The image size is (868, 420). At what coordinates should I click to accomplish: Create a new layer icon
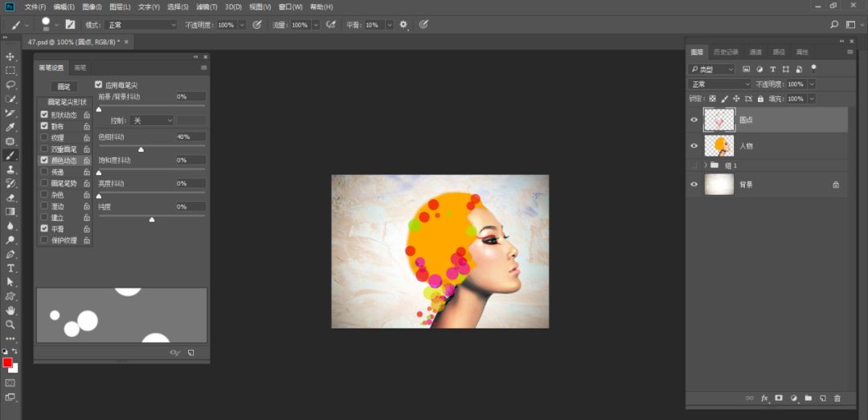pyautogui.click(x=823, y=398)
